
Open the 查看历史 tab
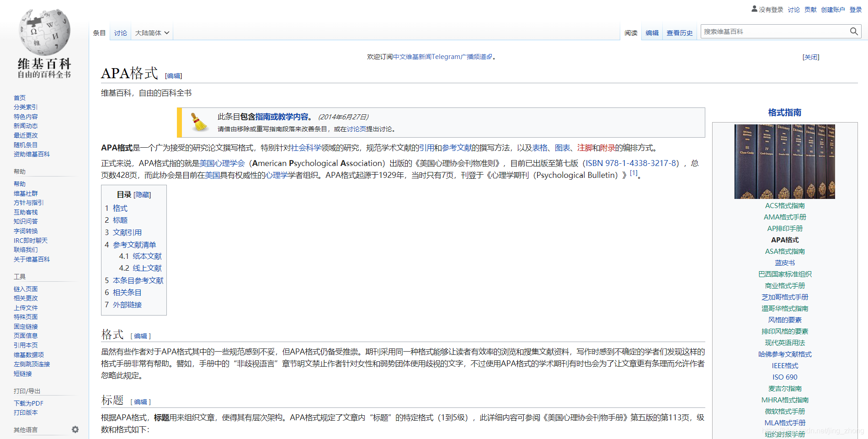[x=679, y=33]
